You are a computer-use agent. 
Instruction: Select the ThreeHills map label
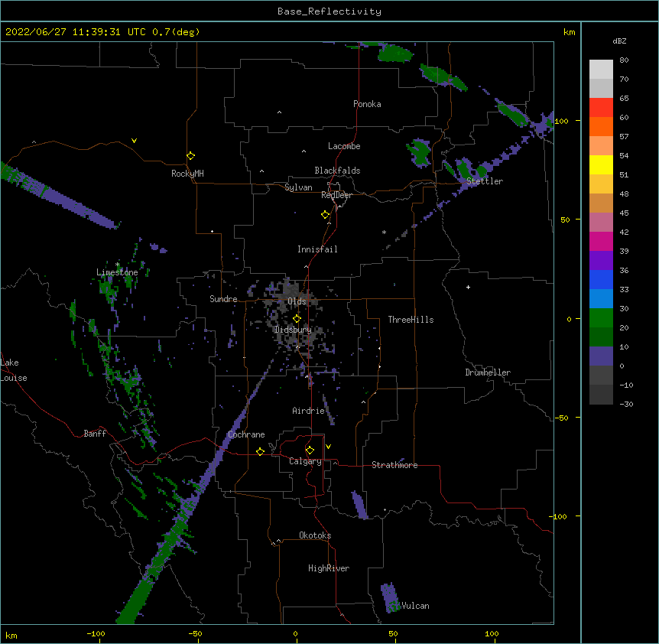pos(411,320)
